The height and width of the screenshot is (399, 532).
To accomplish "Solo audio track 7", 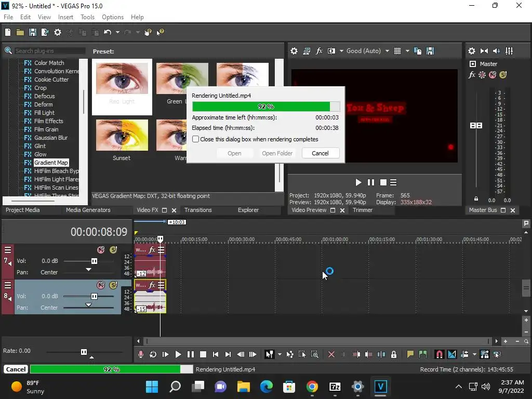I will coord(113,250).
